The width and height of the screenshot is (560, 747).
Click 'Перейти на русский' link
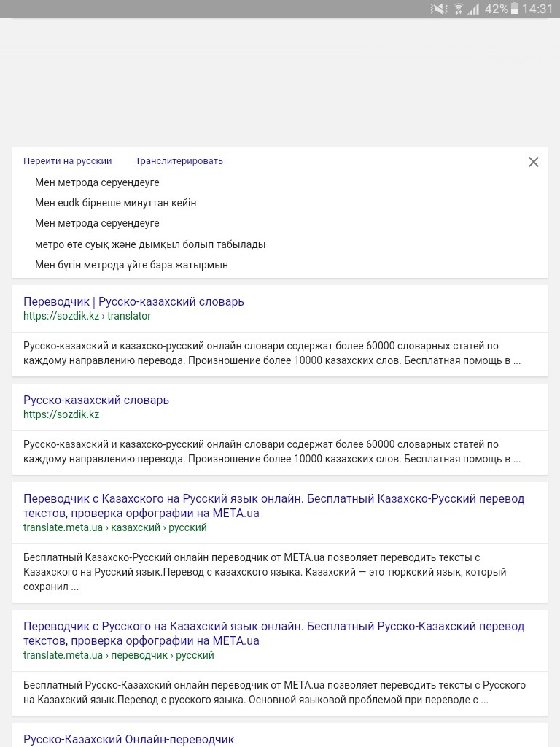pyautogui.click(x=68, y=161)
